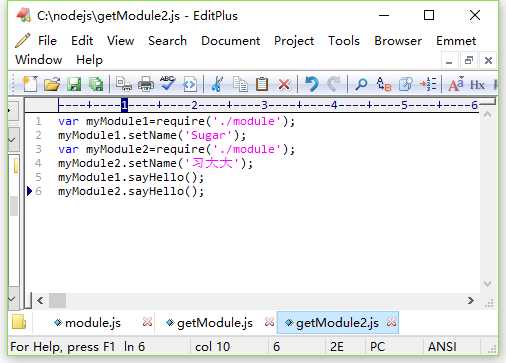Click the ANSI encoding status bar entry

point(442,347)
